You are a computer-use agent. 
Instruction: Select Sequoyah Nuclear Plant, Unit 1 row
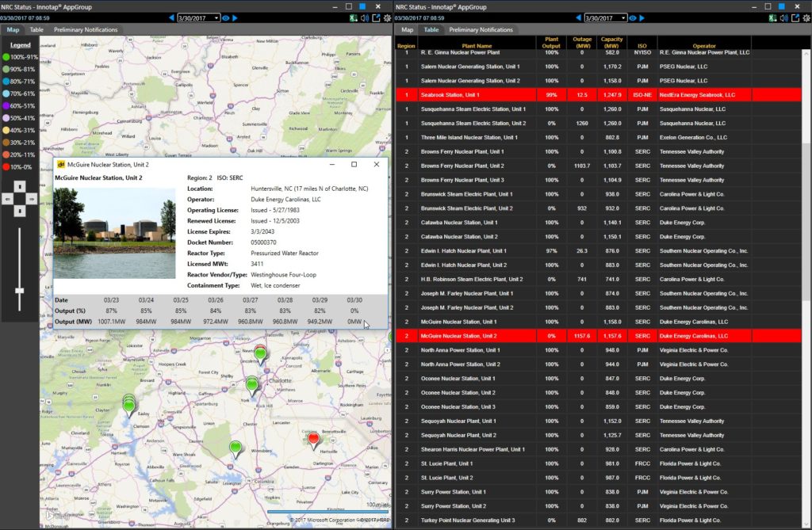(599, 421)
